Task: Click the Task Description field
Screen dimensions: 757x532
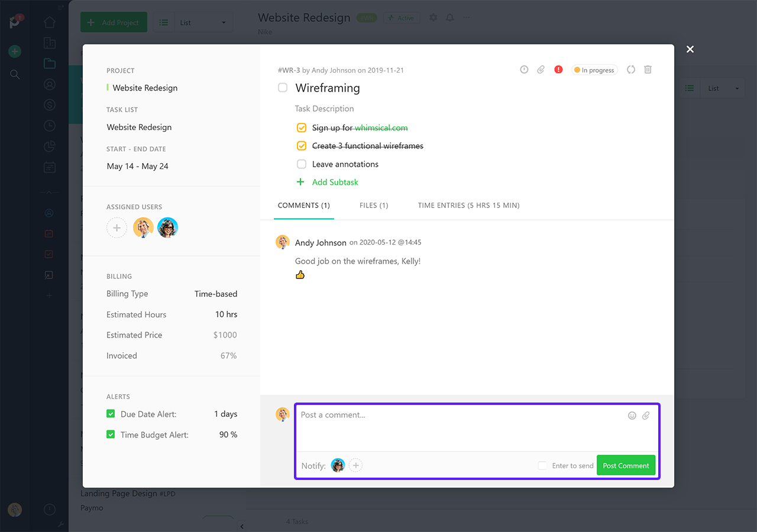Action: pos(325,109)
